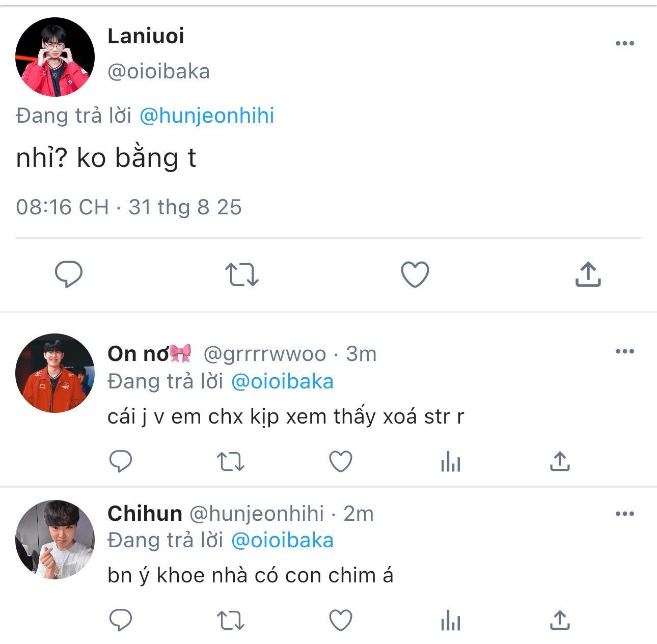This screenshot has height=644, width=657.
Task: Open Laniuoi's profile picture
Action: tap(55, 57)
